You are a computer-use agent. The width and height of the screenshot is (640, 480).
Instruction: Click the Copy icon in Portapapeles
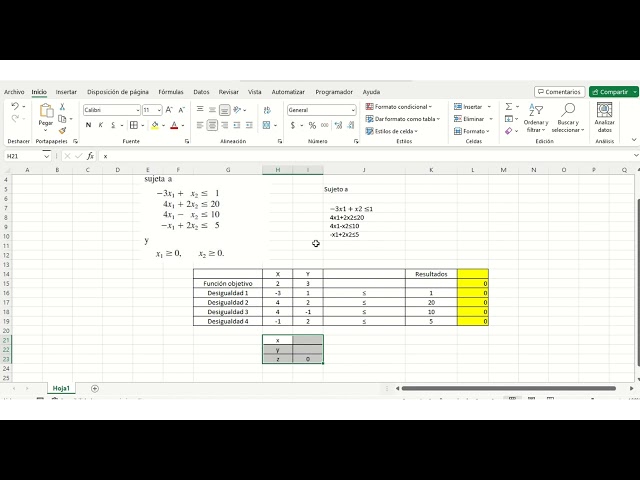pos(62,119)
